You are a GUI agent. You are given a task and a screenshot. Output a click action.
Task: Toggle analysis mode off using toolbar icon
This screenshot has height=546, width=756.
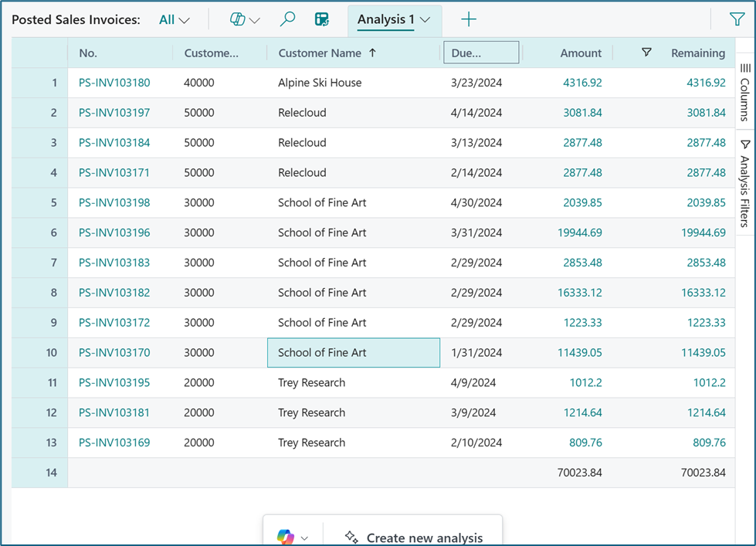click(322, 20)
